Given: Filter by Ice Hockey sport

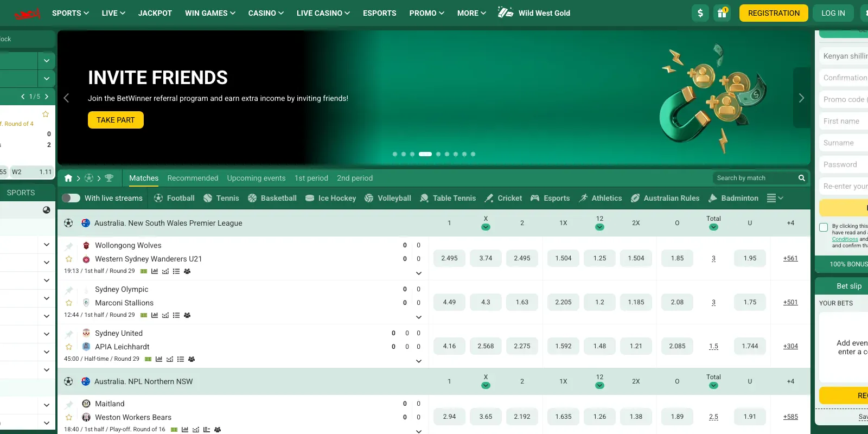Looking at the screenshot, I should 330,198.
